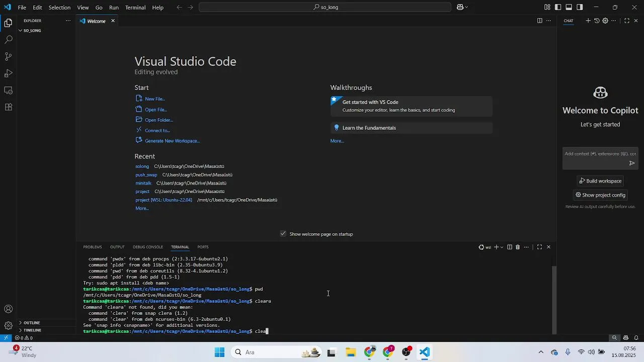The width and height of the screenshot is (644, 362).
Task: Open recent project push_swap
Action: (x=146, y=175)
